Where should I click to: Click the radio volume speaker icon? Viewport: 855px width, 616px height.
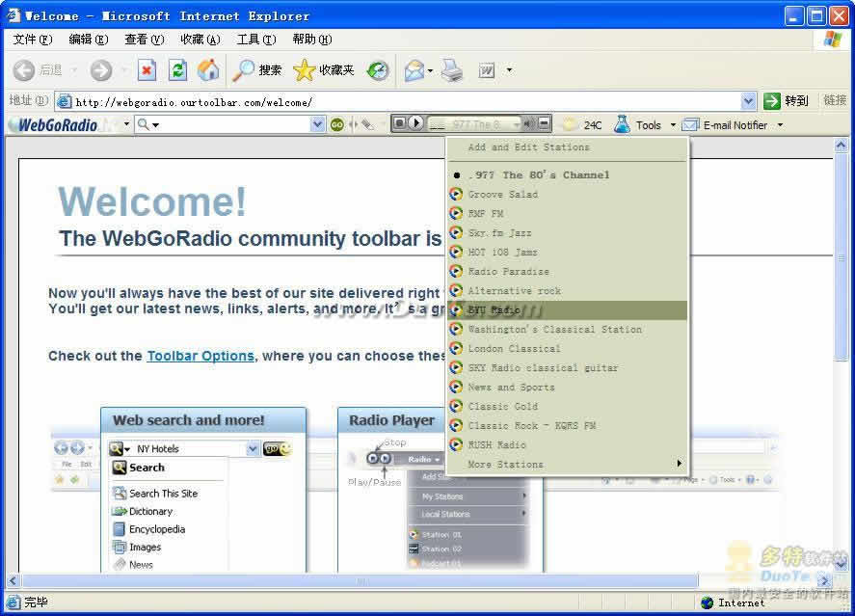[528, 124]
